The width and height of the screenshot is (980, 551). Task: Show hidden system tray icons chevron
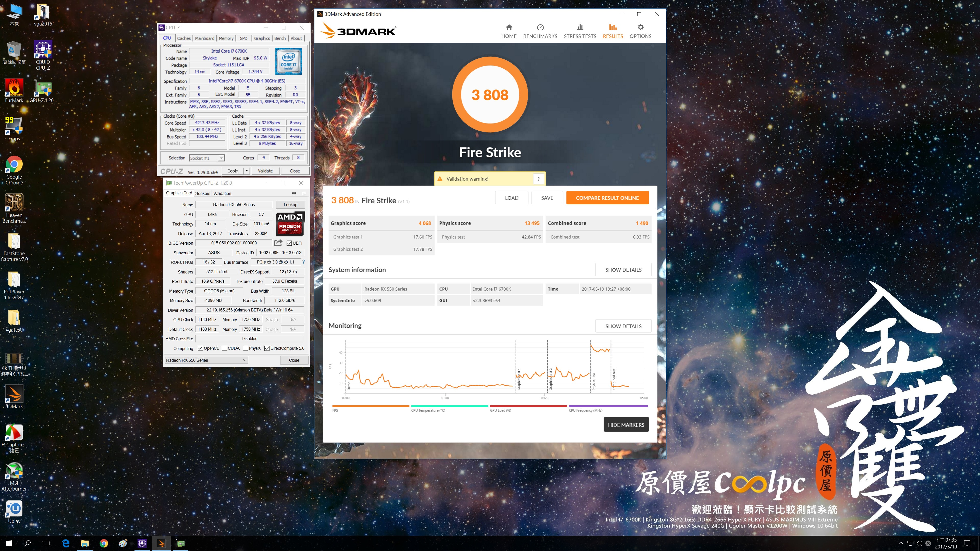coord(900,543)
